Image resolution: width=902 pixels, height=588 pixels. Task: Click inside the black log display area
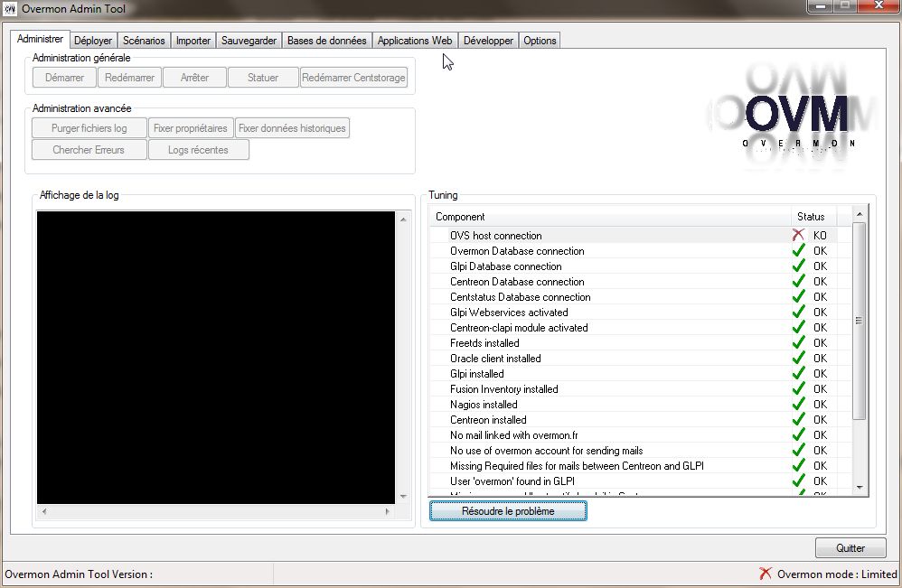point(216,358)
